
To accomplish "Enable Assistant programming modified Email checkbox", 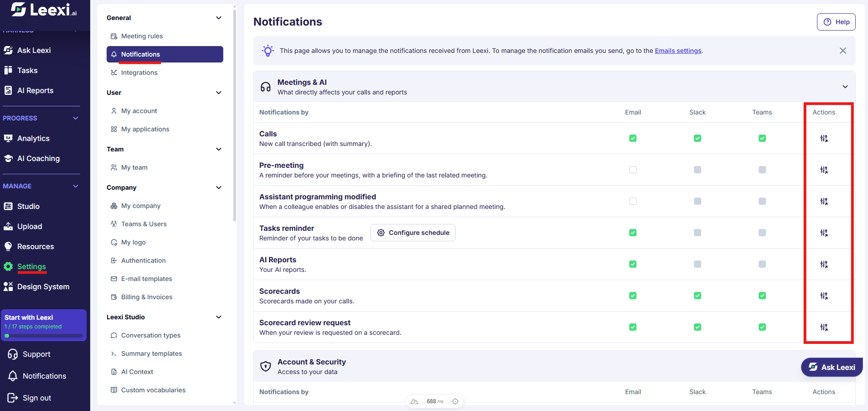I will click(x=633, y=201).
